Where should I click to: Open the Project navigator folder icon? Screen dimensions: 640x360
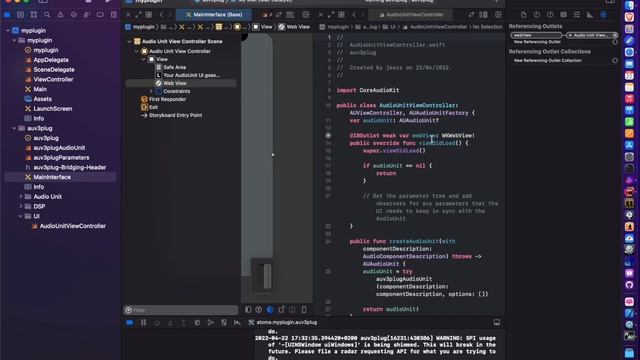pyautogui.click(x=7, y=15)
